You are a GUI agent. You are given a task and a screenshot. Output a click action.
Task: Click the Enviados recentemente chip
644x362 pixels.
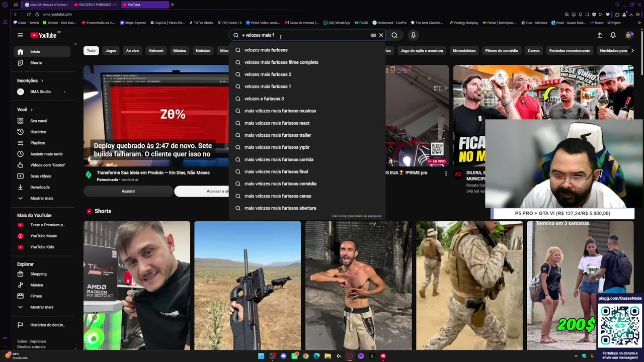pyautogui.click(x=570, y=51)
